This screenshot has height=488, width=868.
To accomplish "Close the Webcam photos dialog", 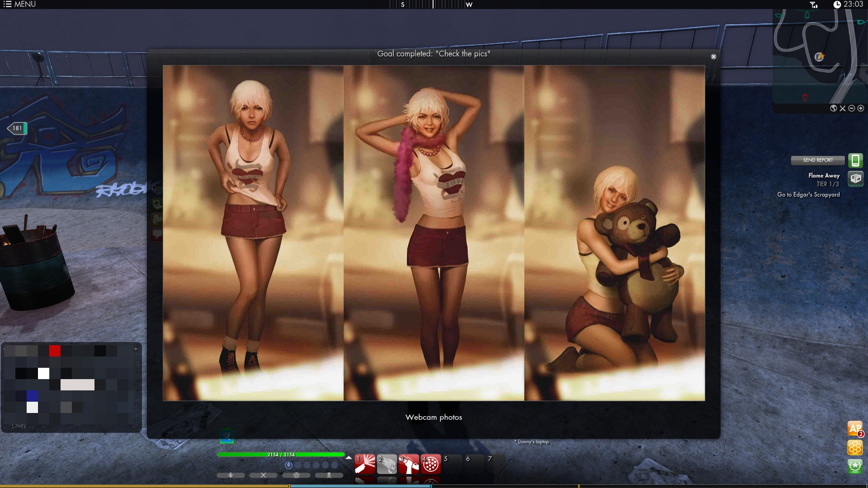I will pyautogui.click(x=713, y=57).
